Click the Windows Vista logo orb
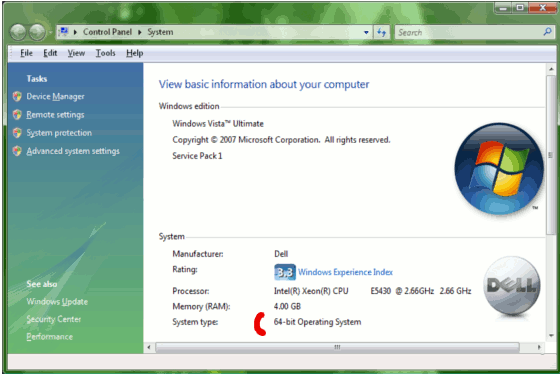The image size is (560, 374). (499, 169)
